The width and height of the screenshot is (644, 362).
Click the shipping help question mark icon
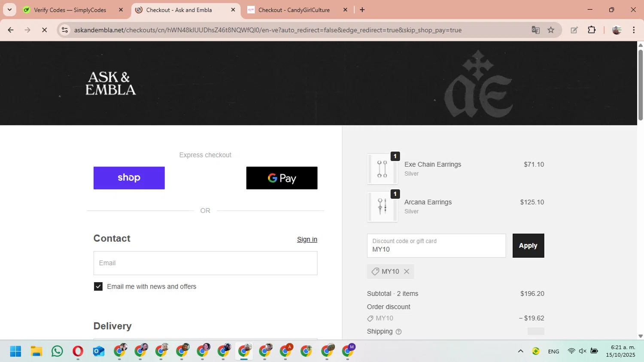pos(398,332)
